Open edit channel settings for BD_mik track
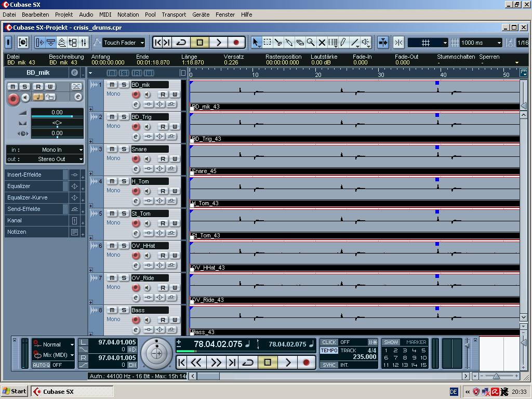 coord(136,104)
